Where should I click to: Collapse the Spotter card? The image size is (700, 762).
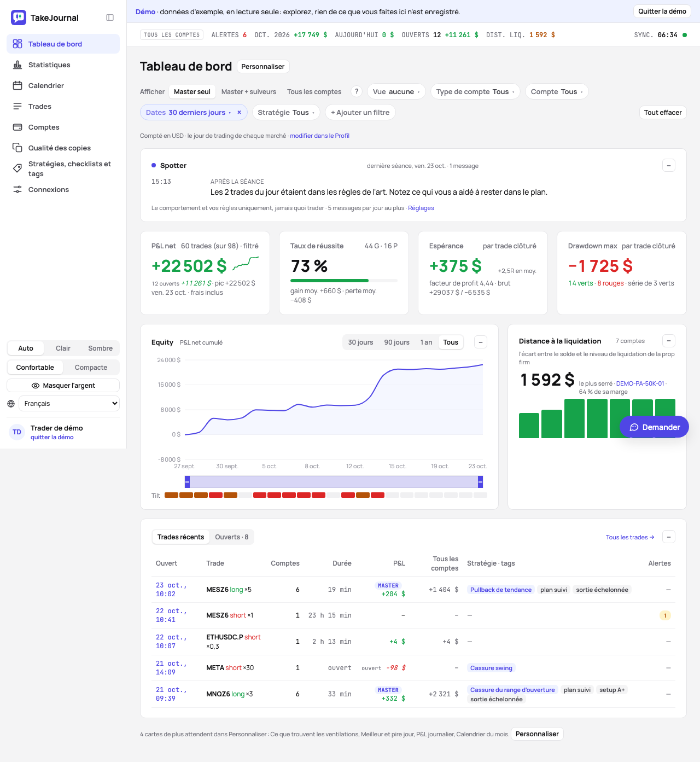[x=669, y=165]
